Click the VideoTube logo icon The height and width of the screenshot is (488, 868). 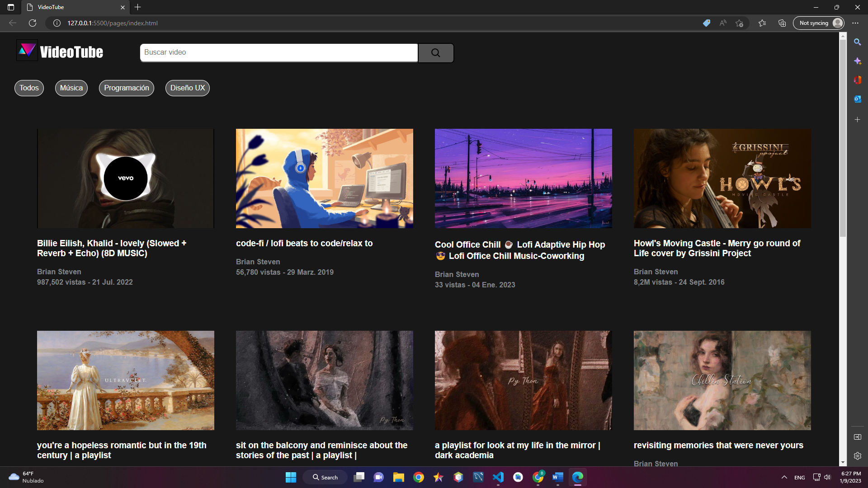[x=27, y=51]
